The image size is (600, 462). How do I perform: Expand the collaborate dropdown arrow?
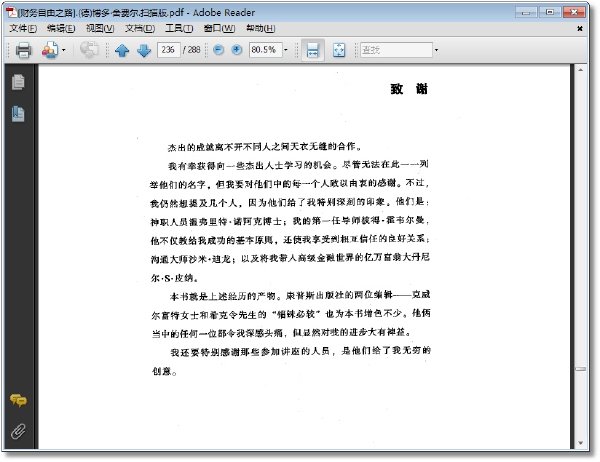(x=64, y=50)
